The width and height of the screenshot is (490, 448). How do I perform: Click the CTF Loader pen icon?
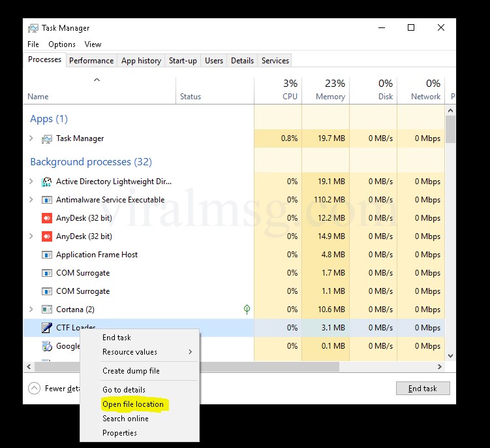pyautogui.click(x=47, y=328)
